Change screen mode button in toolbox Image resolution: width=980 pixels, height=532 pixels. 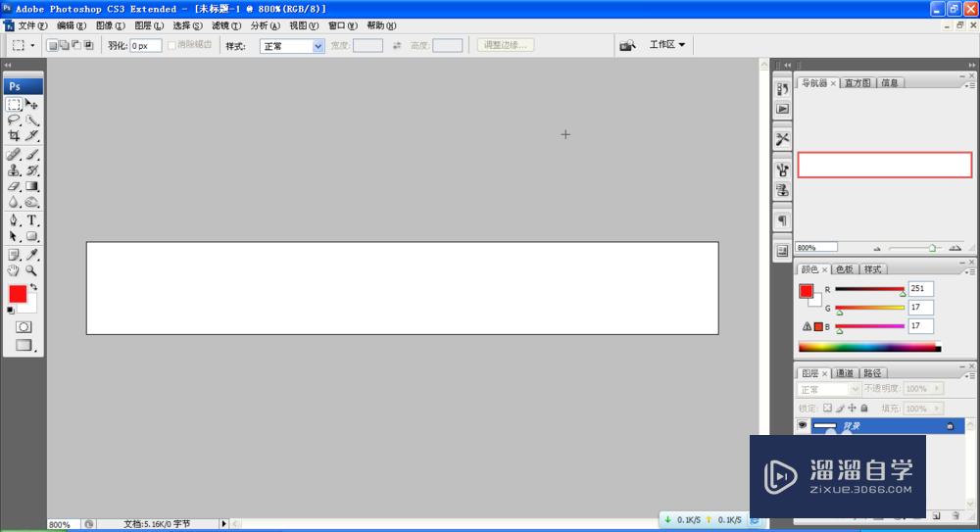coord(24,345)
